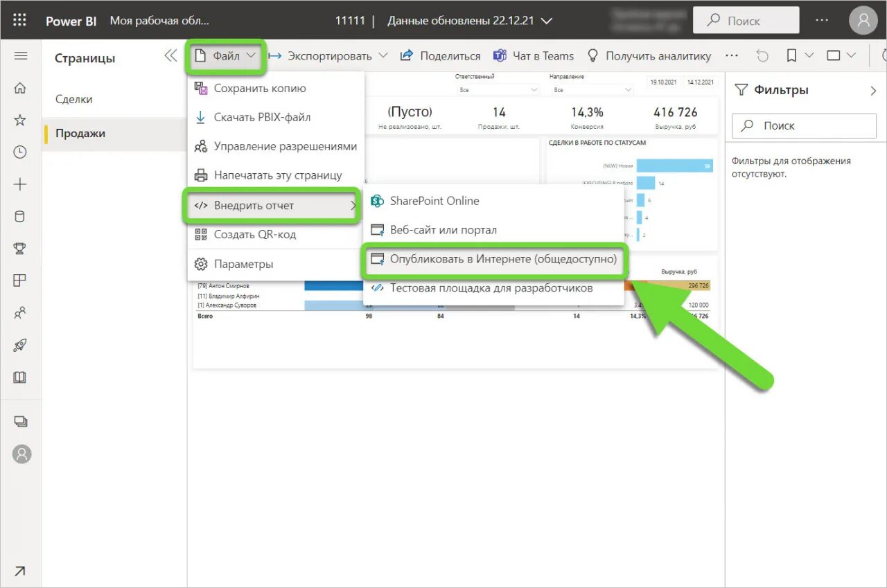Image resolution: width=887 pixels, height=588 pixels.
Task: Click the Share button
Action: [441, 56]
